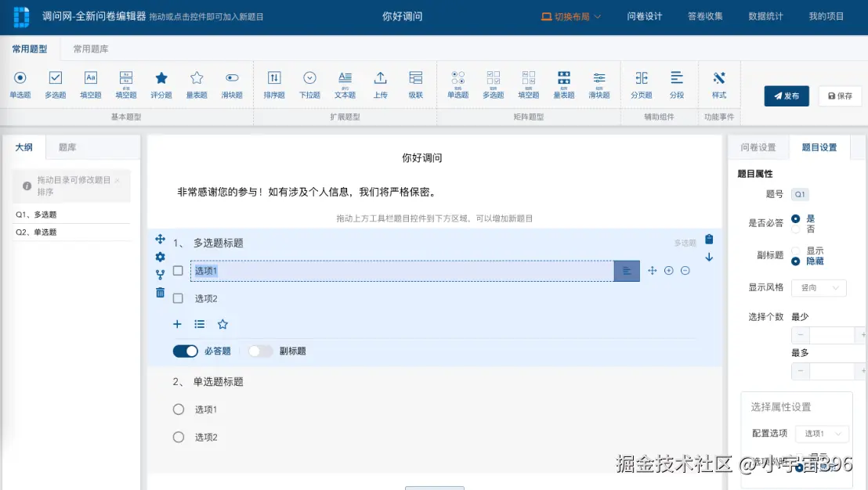Viewport: 868px width, 490px height.
Task: Select 选项1 radio in question 2
Action: tap(179, 409)
